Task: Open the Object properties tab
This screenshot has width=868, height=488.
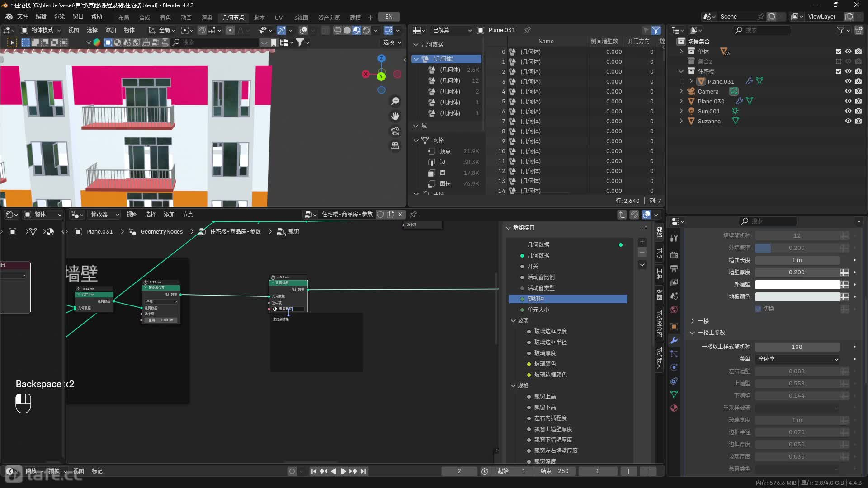Action: tap(674, 327)
